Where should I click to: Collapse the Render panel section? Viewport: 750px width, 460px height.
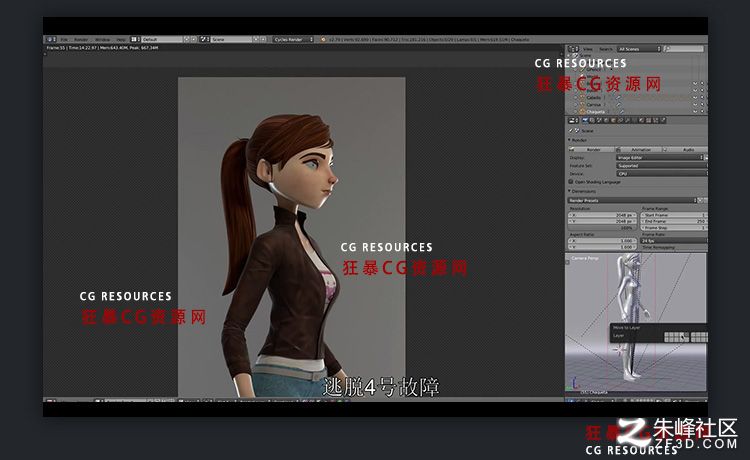[569, 140]
